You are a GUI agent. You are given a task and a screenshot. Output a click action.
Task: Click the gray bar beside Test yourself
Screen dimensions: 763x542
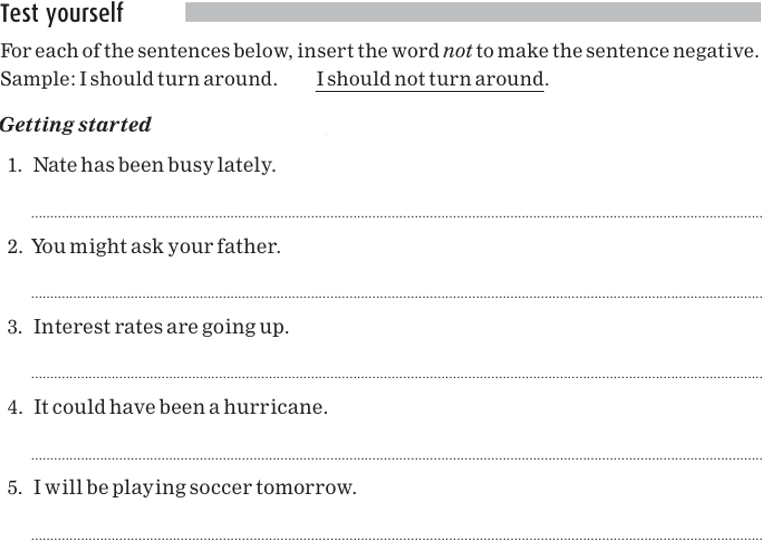472,12
